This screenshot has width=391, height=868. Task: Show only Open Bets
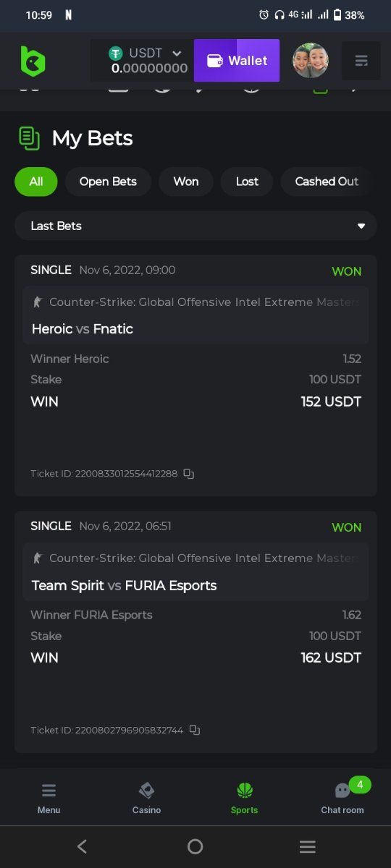[x=108, y=182]
